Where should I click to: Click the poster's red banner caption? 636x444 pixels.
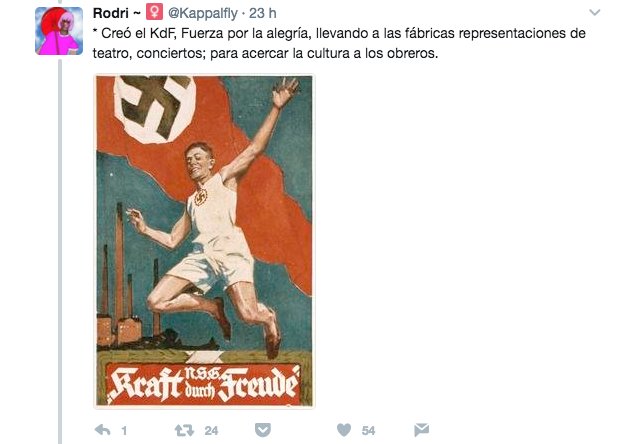[204, 384]
